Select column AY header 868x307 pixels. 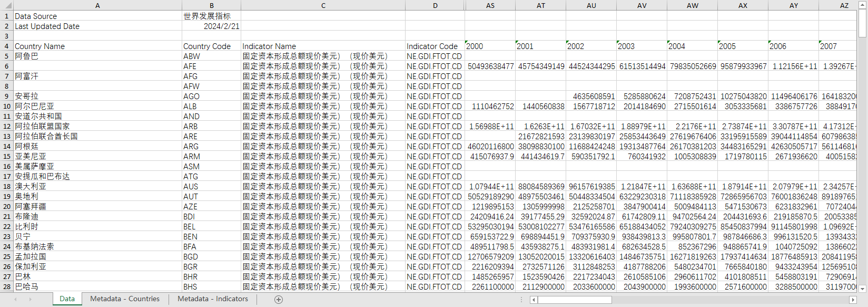(793, 5)
